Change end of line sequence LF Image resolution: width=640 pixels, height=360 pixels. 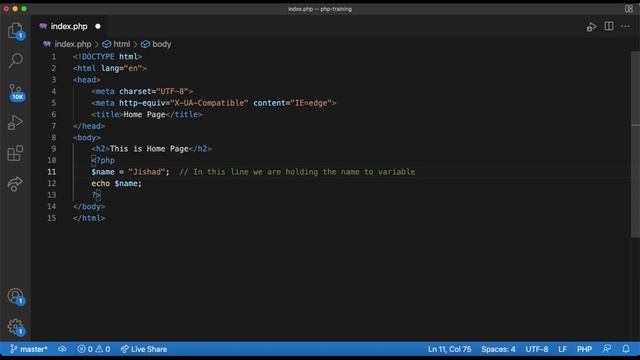562,349
